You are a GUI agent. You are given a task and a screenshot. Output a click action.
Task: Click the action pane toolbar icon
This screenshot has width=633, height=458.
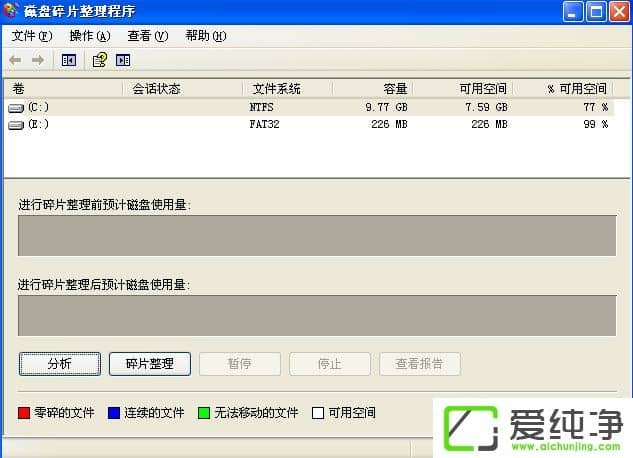(x=123, y=60)
